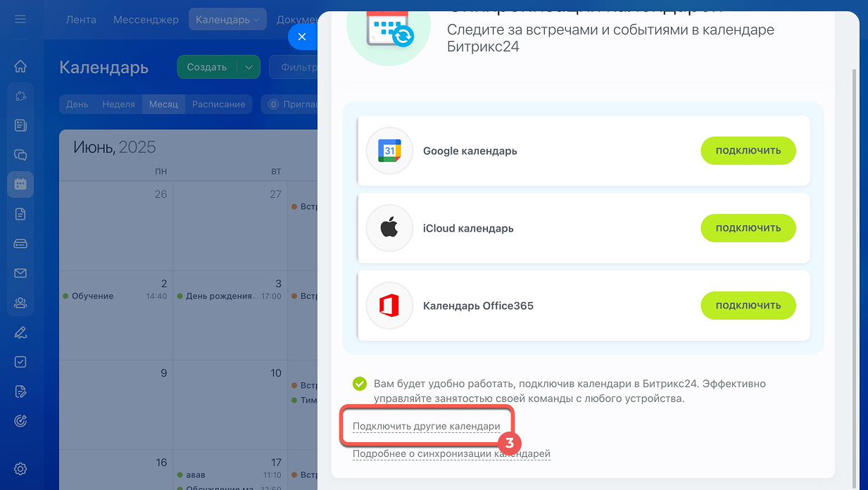
Task: Open the drive storage icon in sidebar
Action: coord(20,244)
